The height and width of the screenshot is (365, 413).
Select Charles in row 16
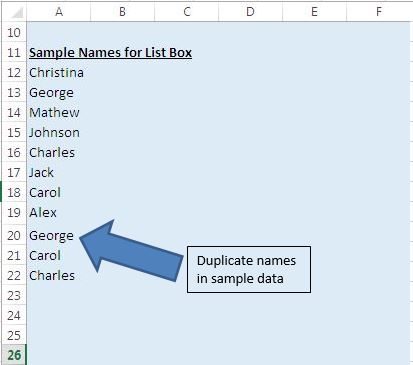[x=59, y=152]
